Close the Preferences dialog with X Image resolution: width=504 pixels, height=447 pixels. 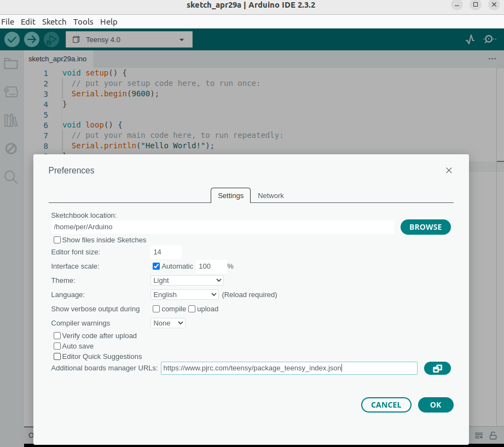pos(449,170)
